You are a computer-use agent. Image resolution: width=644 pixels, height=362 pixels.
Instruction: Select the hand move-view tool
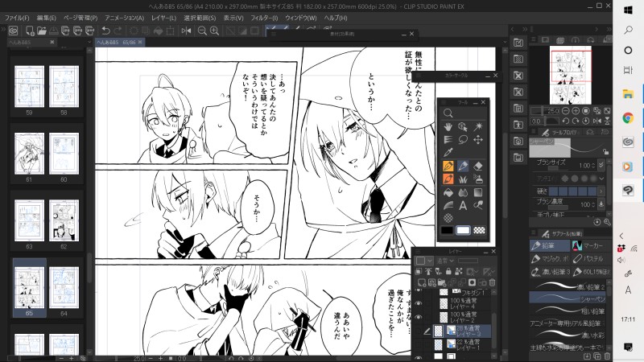[x=448, y=126]
